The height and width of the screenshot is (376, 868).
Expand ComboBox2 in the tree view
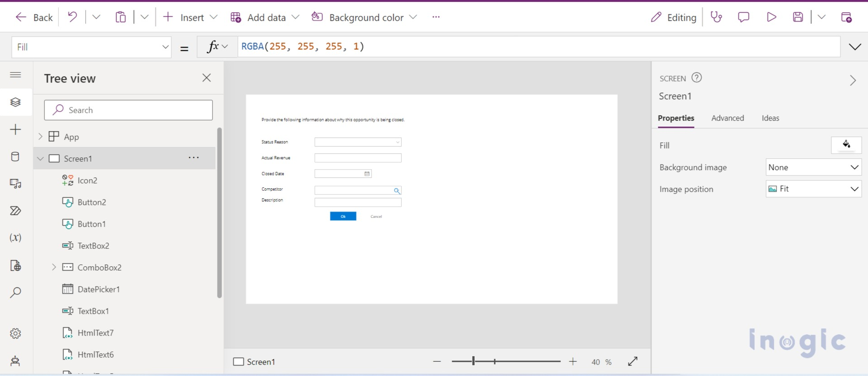coord(54,267)
